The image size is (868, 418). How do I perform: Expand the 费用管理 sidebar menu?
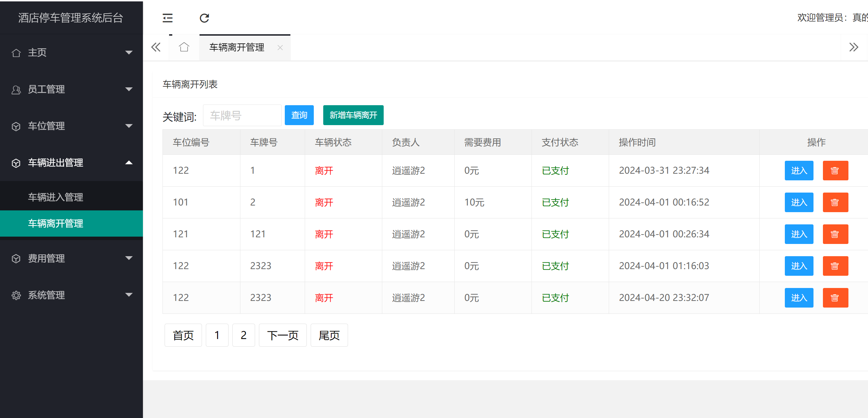pos(71,259)
